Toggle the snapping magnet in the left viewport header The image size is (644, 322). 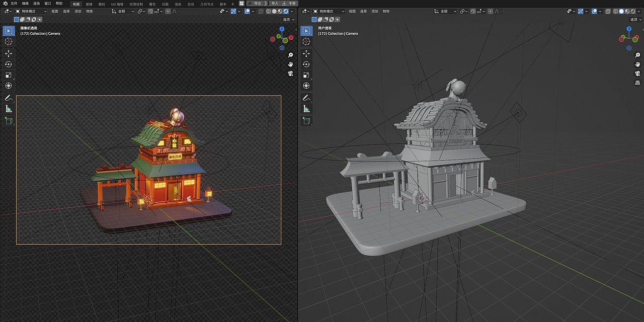click(x=150, y=11)
